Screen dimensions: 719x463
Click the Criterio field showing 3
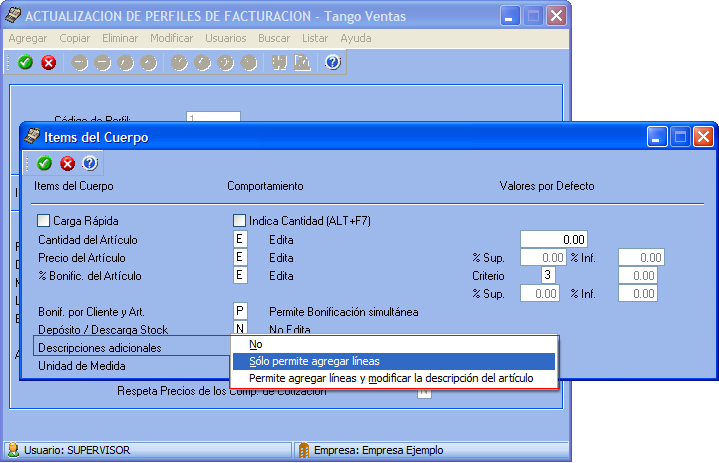pos(548,275)
